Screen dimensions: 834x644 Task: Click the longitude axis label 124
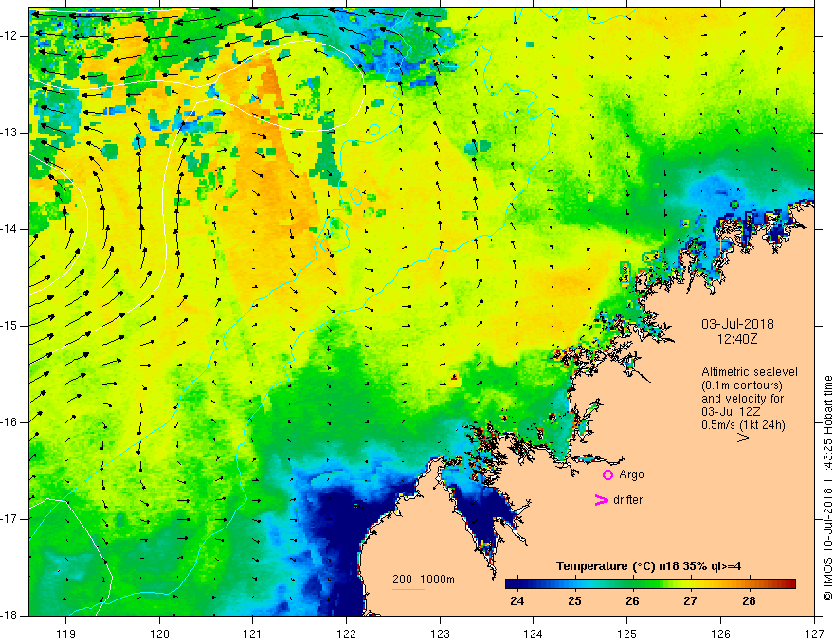point(534,634)
